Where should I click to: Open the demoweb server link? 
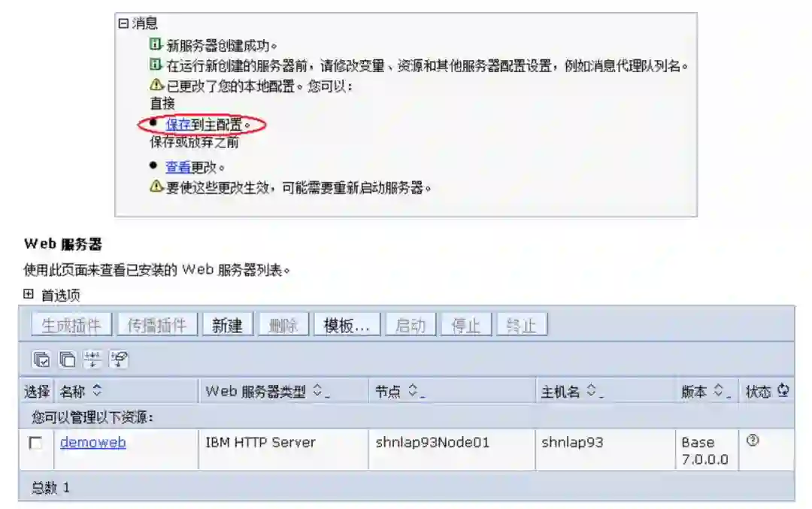point(93,443)
